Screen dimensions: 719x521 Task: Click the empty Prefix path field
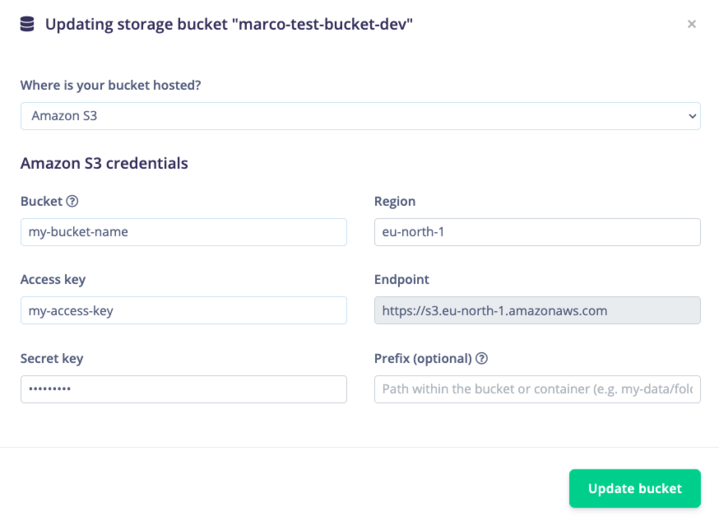click(x=537, y=389)
